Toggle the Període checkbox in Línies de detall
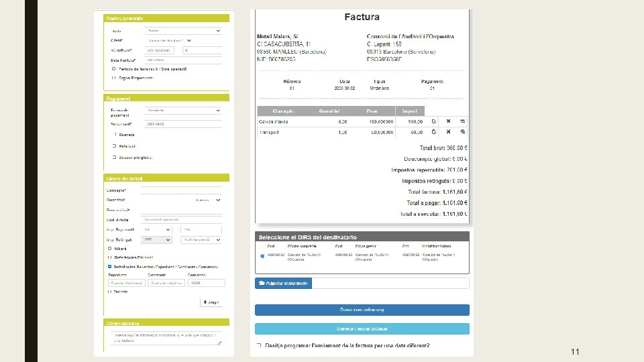The width and height of the screenshot is (644, 362). (109, 292)
